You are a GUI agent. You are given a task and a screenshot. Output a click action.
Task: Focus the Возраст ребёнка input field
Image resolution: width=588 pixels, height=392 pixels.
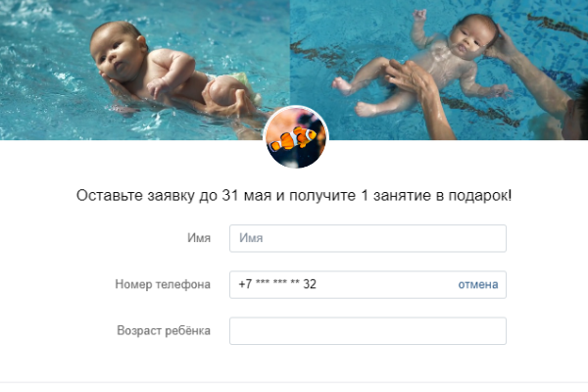coord(367,331)
